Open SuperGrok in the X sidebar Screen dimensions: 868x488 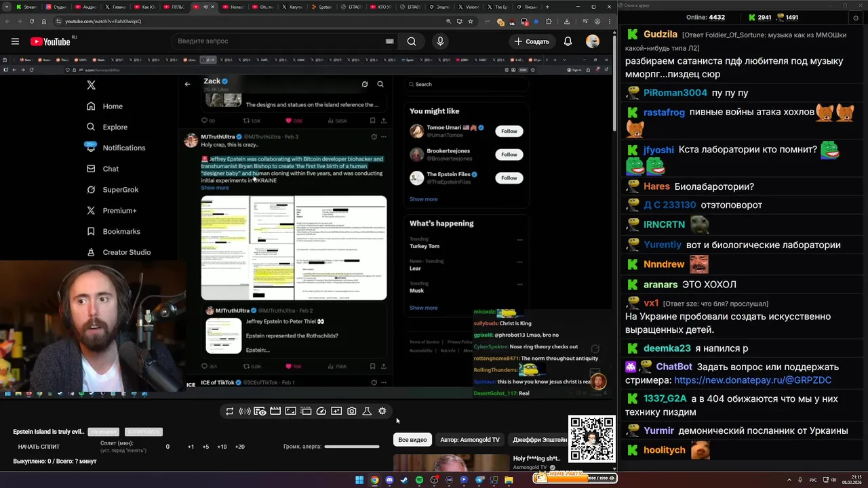[113, 190]
